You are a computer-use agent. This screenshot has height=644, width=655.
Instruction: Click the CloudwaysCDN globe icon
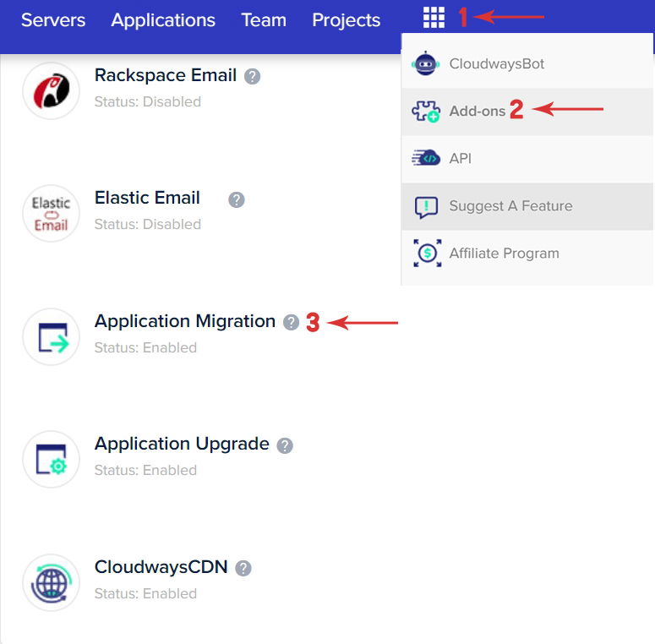[51, 582]
